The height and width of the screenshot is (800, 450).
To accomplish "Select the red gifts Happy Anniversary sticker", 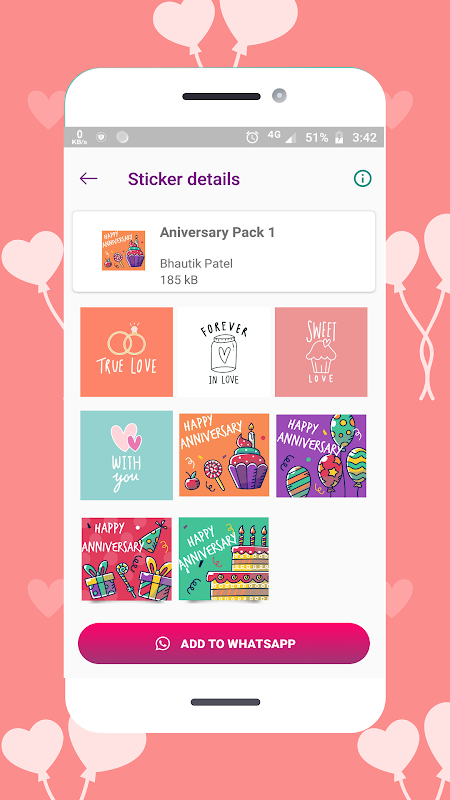I will (x=127, y=559).
